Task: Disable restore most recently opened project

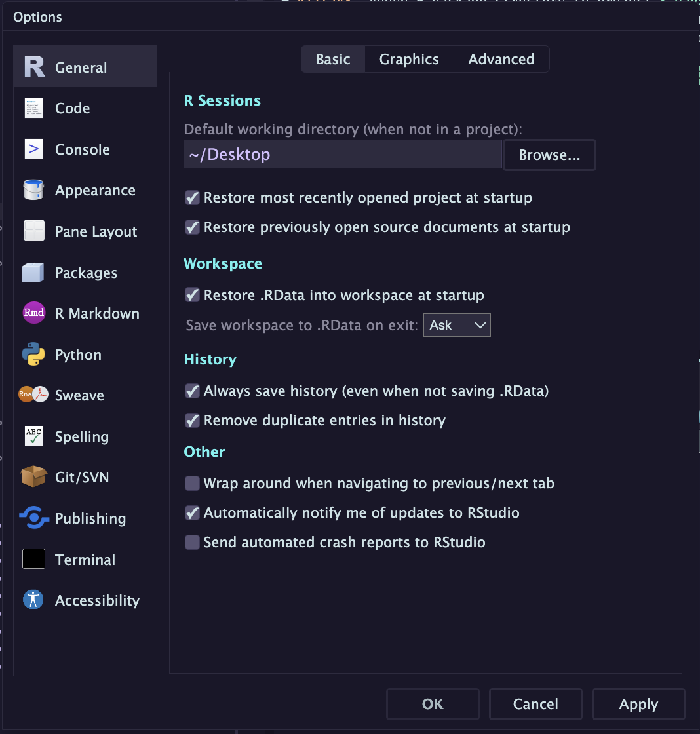Action: 192,197
